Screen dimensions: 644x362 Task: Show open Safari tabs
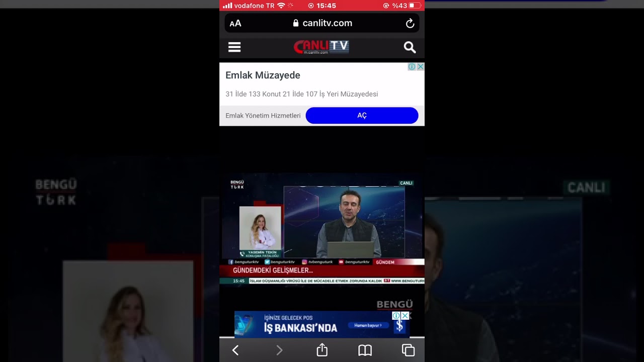[x=409, y=350]
